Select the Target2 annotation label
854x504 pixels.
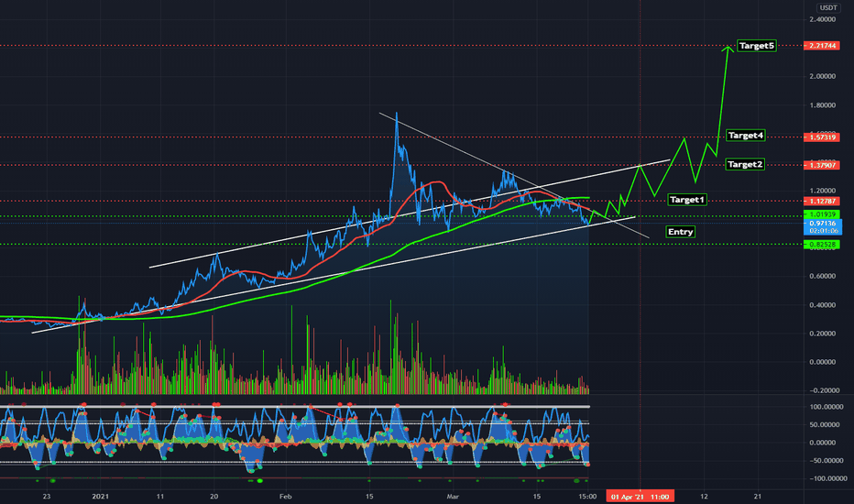pos(745,164)
